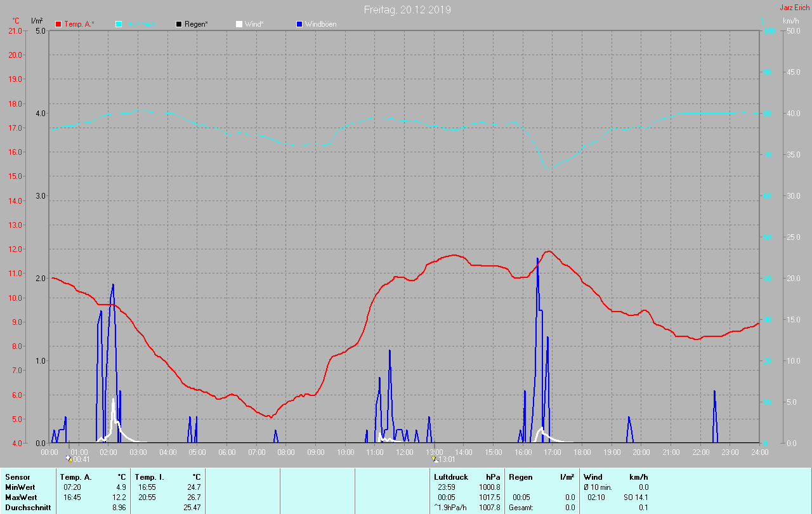Click the '0.1' average wind value
This screenshot has width=812, height=514.
pos(643,508)
